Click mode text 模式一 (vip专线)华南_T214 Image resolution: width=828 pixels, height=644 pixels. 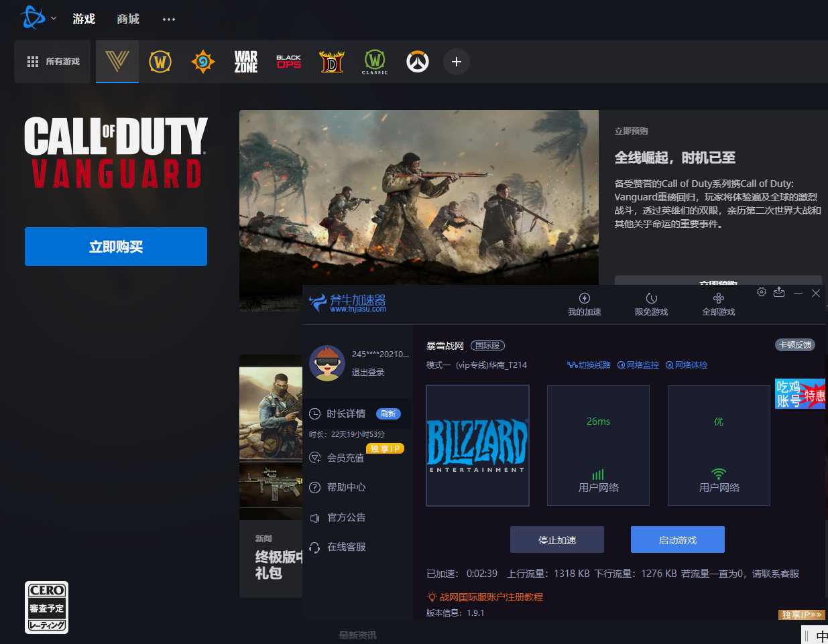coord(477,365)
